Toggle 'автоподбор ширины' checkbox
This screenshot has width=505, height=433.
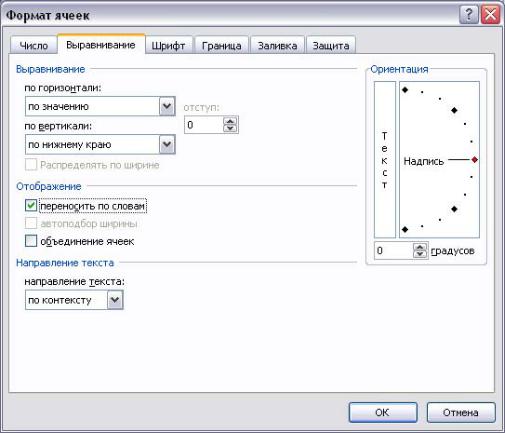coord(31,223)
